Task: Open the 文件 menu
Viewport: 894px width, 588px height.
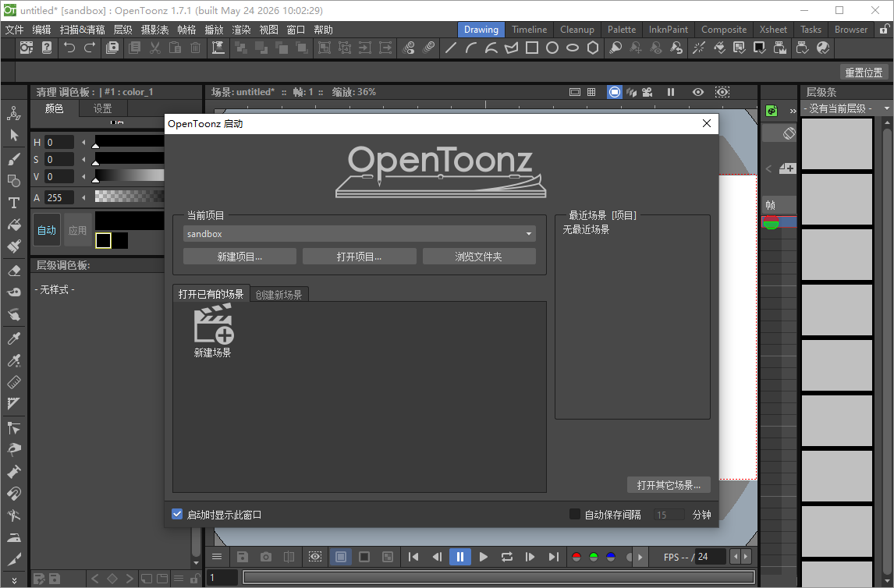Action: tap(14, 30)
